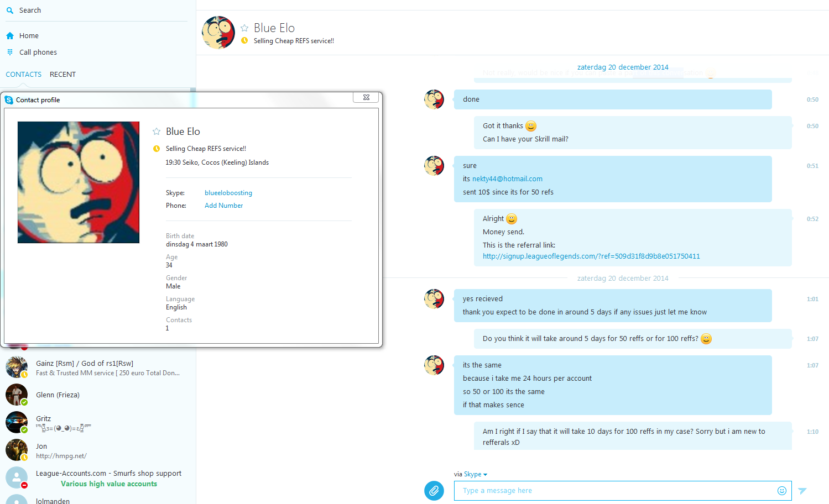Switch to the RECENT tab

coord(62,75)
